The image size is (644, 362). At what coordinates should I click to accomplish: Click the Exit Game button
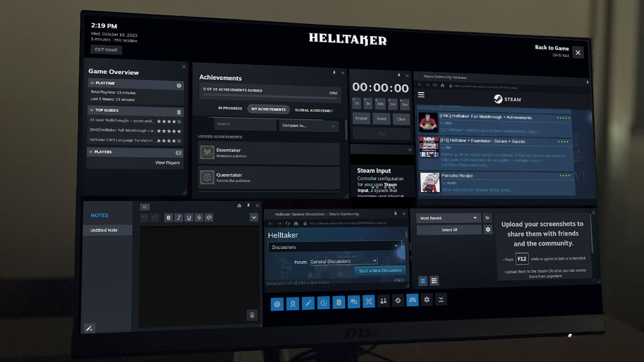[x=106, y=49]
